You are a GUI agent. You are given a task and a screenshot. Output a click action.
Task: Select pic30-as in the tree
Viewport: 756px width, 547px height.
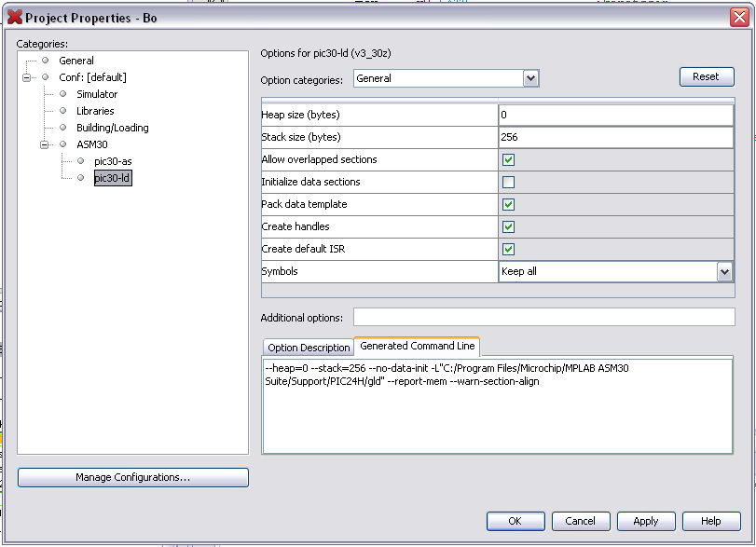pos(113,161)
